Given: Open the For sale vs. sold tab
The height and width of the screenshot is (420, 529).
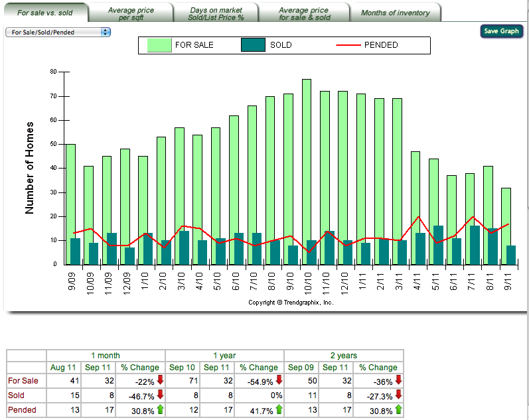Looking at the screenshot, I should click(x=45, y=13).
